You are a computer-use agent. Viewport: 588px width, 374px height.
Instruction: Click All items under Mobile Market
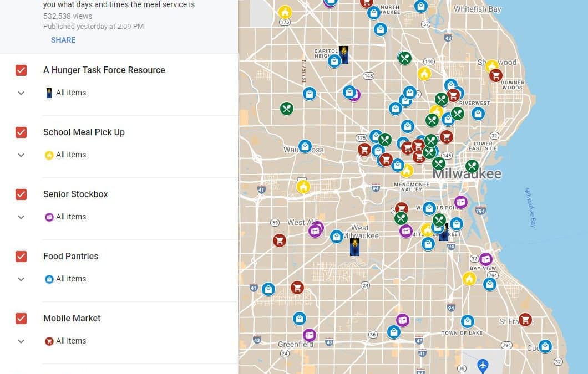click(x=71, y=341)
